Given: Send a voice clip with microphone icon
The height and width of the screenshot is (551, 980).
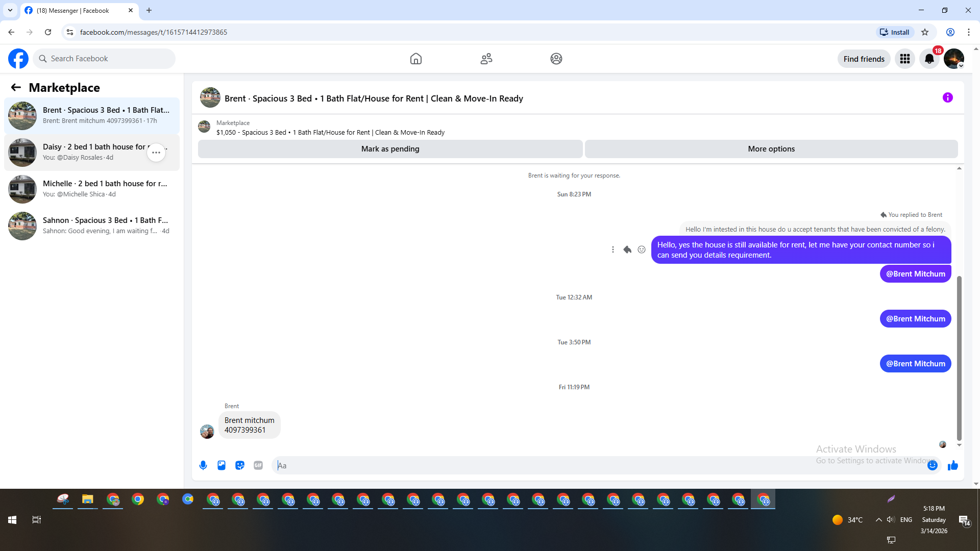Looking at the screenshot, I should 203,465.
